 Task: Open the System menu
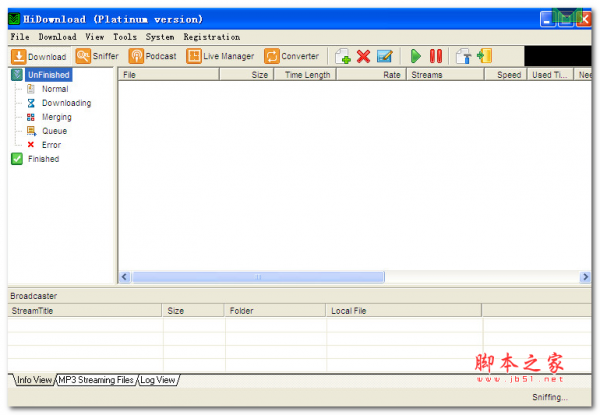coord(160,37)
